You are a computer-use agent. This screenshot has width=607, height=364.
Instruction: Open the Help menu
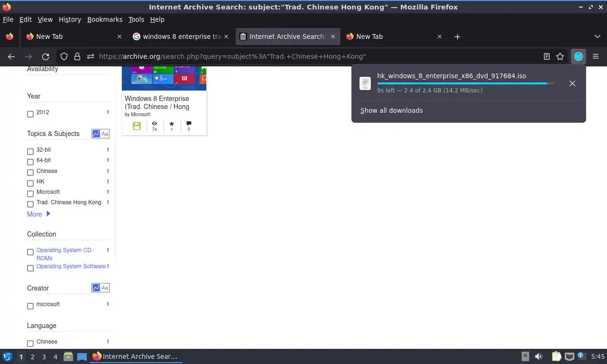(x=157, y=19)
